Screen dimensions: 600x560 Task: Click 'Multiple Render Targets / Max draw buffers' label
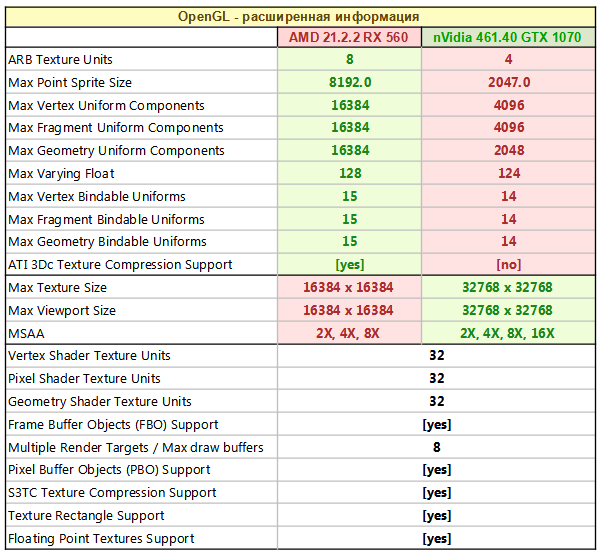click(x=136, y=448)
